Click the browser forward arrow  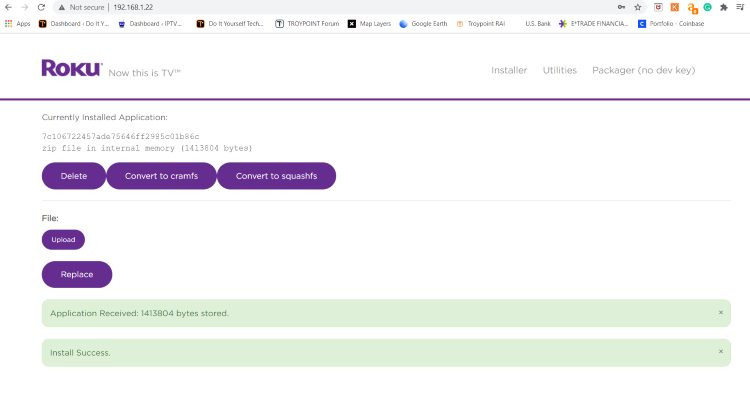pyautogui.click(x=25, y=7)
